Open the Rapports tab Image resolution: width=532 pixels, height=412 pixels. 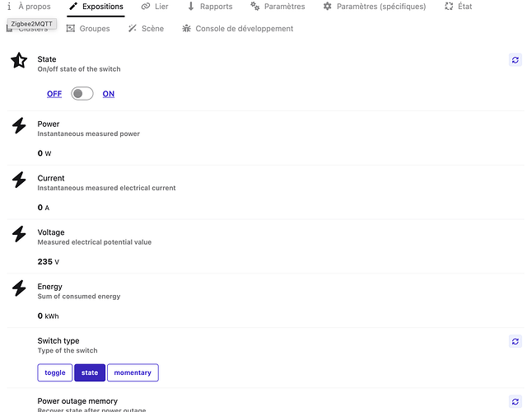click(210, 7)
